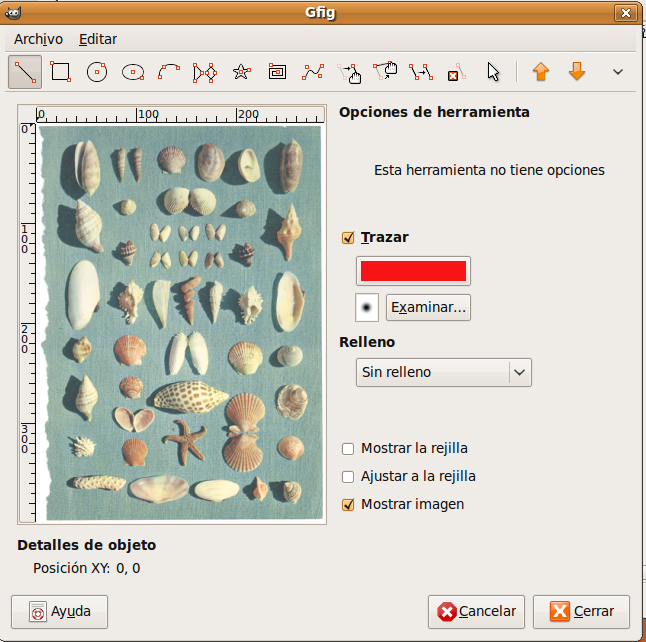
Task: Select the spiral tool
Action: (277, 72)
